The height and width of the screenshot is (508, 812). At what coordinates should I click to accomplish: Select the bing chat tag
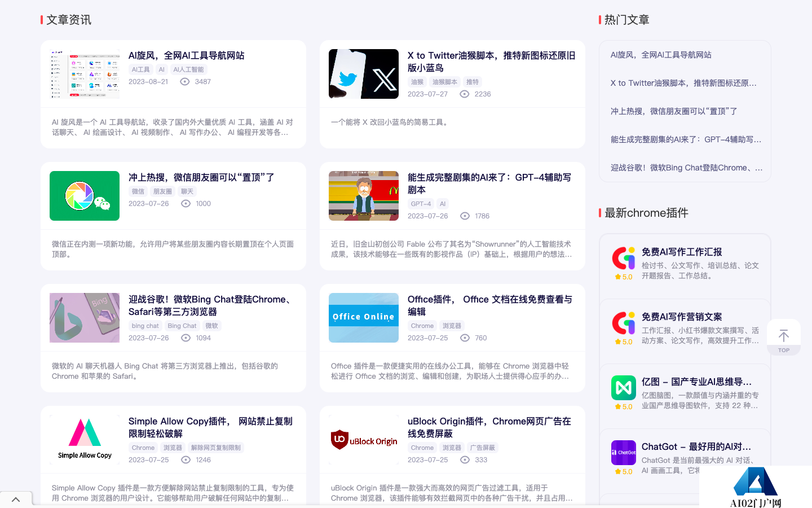coord(145,326)
